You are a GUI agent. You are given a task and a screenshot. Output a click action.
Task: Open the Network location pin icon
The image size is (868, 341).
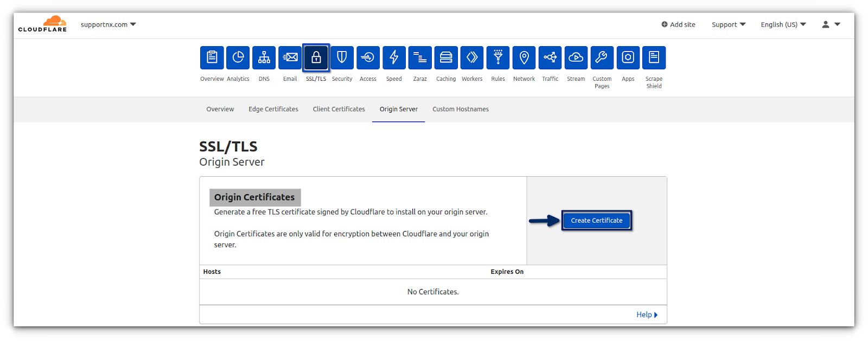[524, 57]
